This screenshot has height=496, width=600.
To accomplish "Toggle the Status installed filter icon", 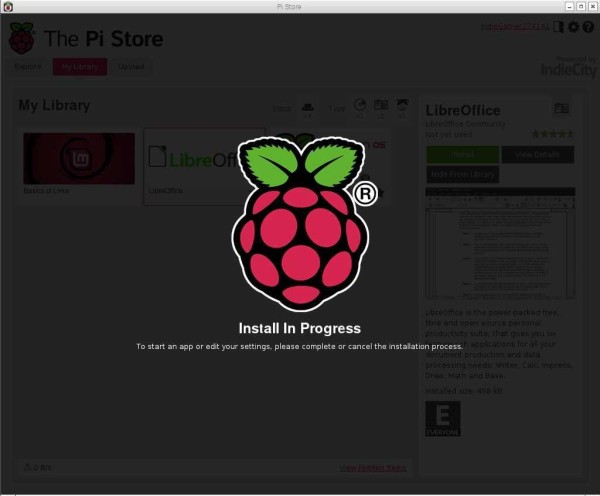I will click(x=307, y=109).
